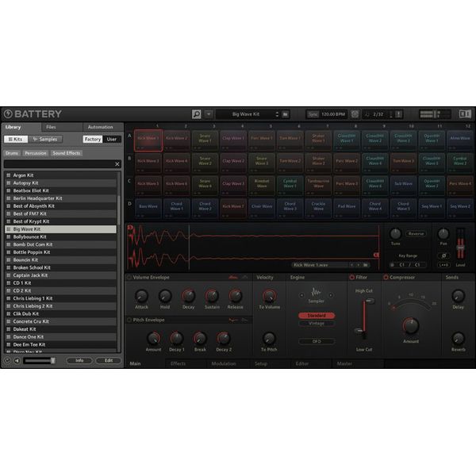Load next sample with the right arrow
The image size is (476, 476).
coord(359,265)
